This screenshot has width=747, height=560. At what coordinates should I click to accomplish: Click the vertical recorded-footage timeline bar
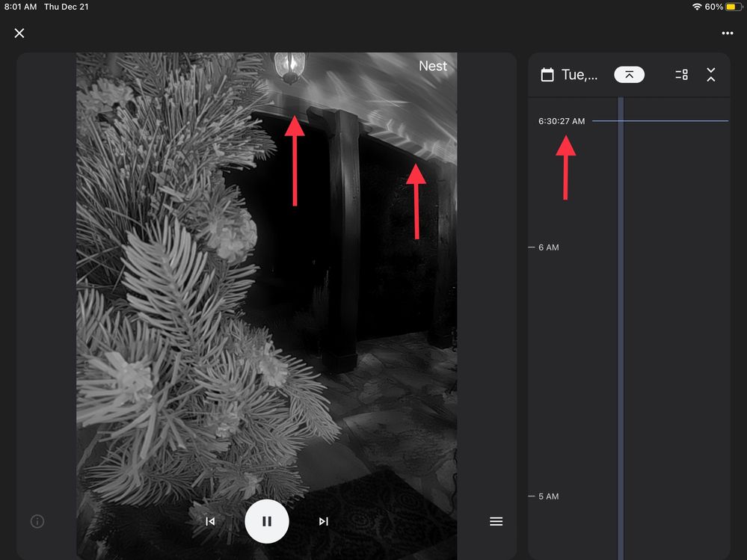(621, 336)
